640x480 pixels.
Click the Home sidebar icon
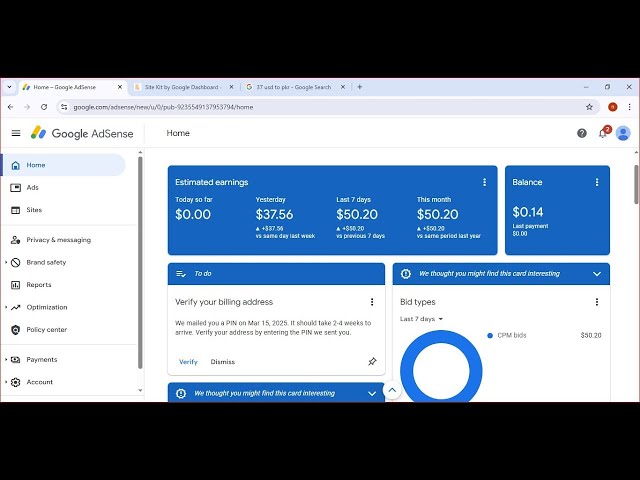pyautogui.click(x=16, y=165)
